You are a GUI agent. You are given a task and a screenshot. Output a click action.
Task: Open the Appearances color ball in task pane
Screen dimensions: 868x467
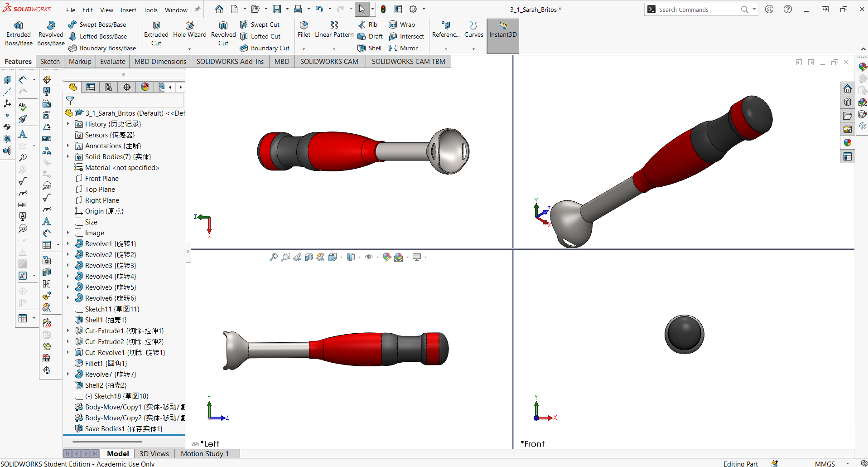point(847,142)
